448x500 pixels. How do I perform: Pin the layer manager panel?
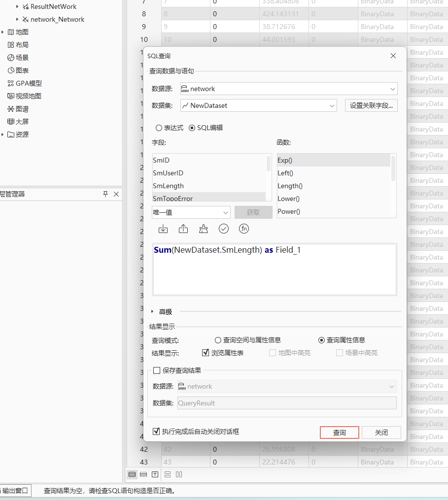point(105,194)
